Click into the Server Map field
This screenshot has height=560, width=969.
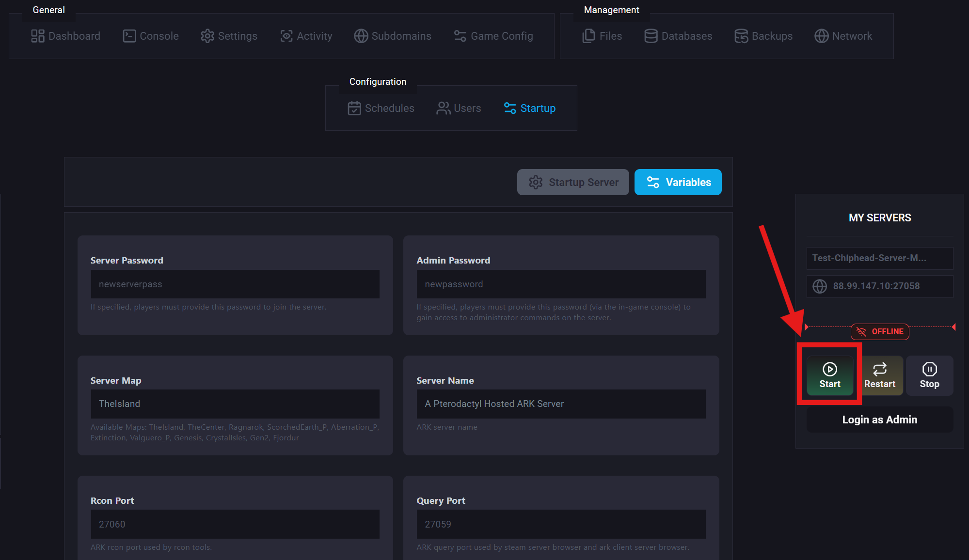pos(235,404)
